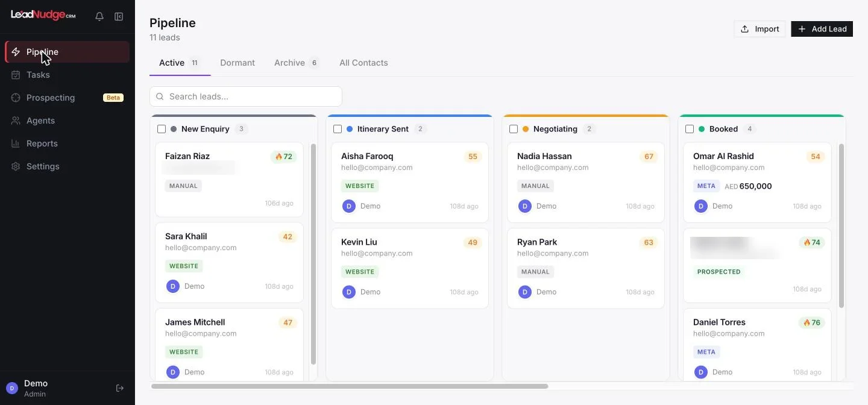Image resolution: width=868 pixels, height=405 pixels.
Task: Collapse the sidebar panel icon
Action: 119,17
